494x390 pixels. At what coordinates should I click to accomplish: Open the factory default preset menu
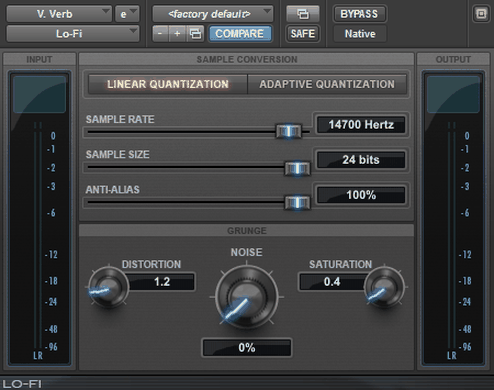(x=213, y=14)
